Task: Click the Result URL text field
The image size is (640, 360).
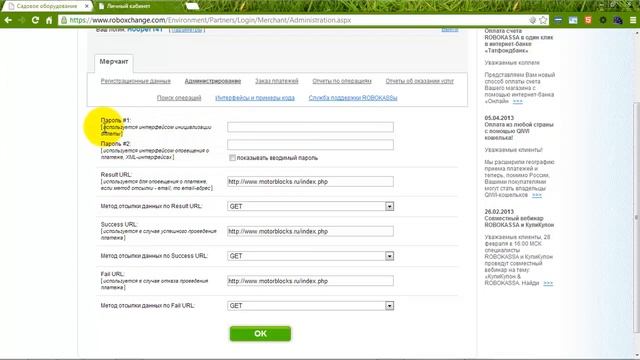Action: 310,182
